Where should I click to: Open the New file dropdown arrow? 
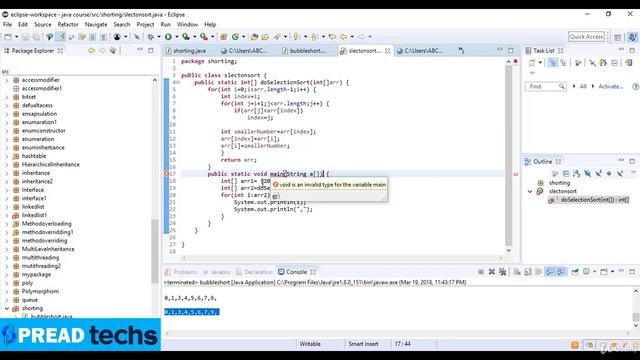(16, 37)
